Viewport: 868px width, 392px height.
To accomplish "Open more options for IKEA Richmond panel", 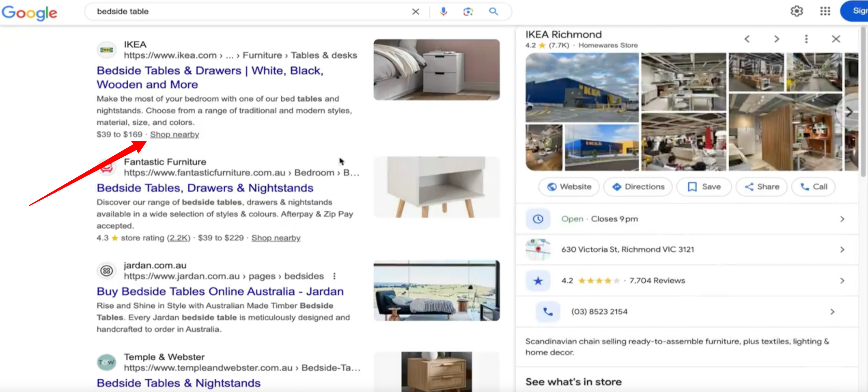I will tap(806, 39).
